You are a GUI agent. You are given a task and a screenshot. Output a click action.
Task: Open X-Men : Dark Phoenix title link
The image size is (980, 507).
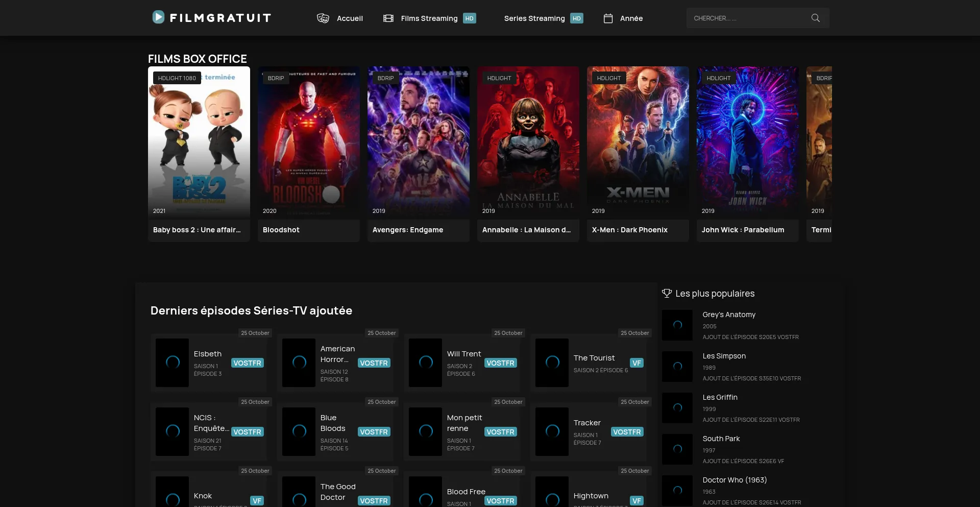629,230
